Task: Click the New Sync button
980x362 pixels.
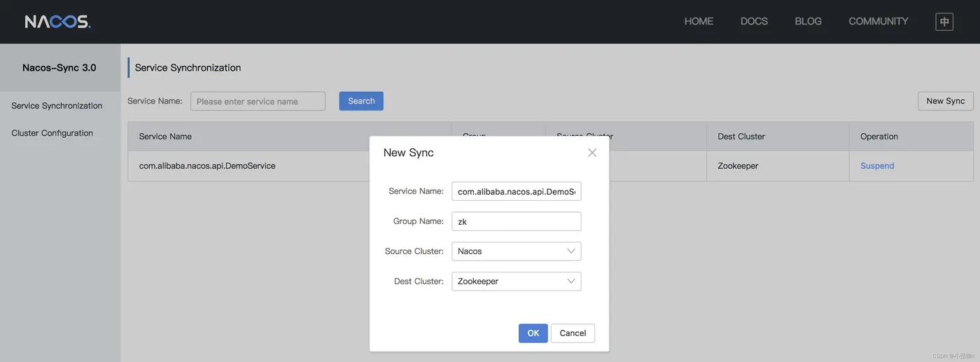Action: (x=946, y=101)
